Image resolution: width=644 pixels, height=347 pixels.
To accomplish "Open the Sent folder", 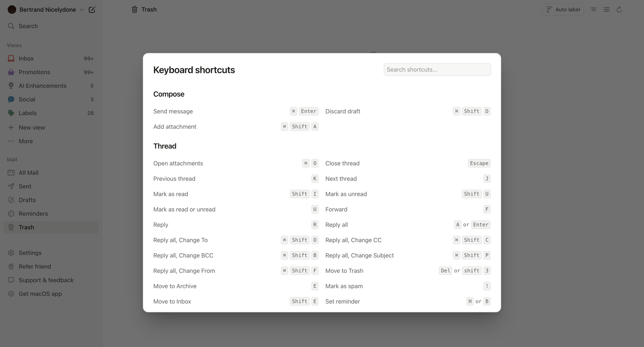I will point(51,186).
